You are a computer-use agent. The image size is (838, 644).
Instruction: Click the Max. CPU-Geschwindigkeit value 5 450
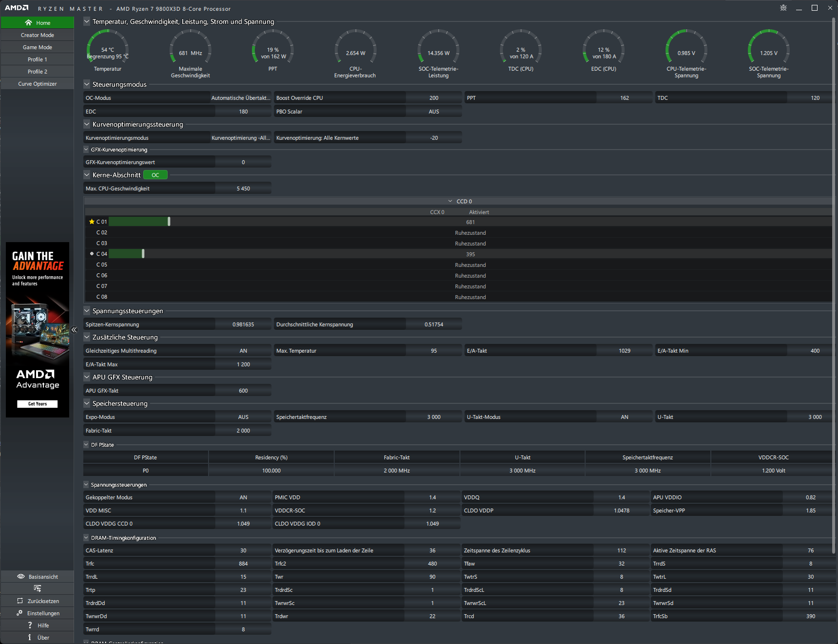click(243, 189)
